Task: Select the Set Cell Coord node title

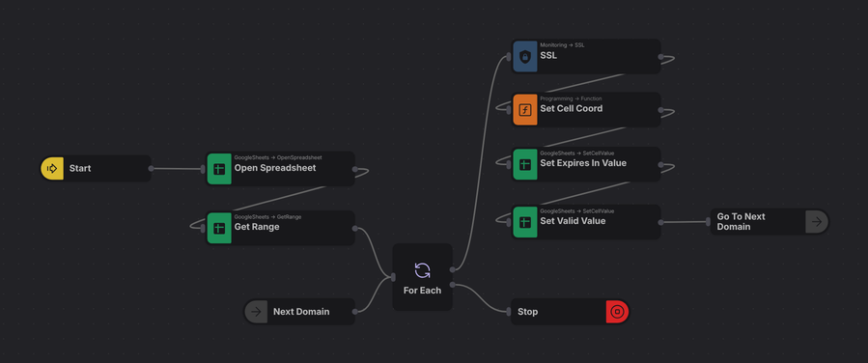Action: pyautogui.click(x=572, y=108)
